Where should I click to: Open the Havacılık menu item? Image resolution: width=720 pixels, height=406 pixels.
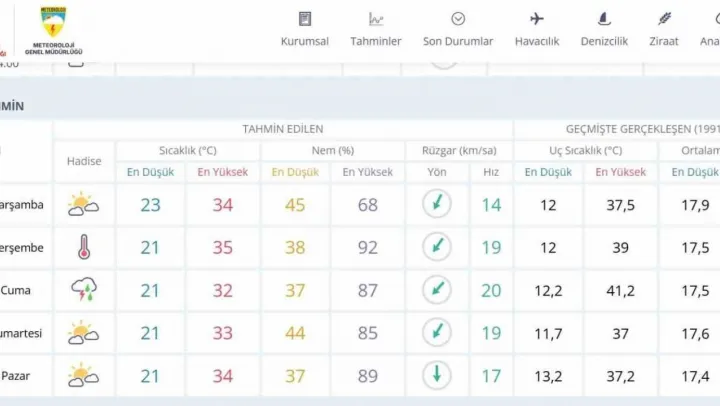pos(537,41)
